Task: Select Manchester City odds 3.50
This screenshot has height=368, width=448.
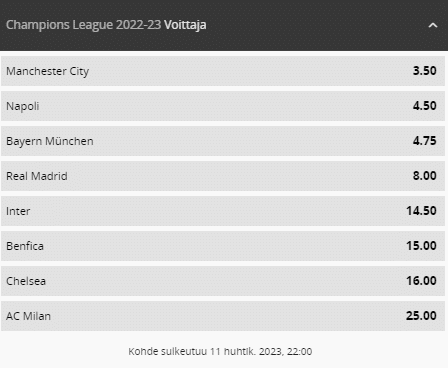Action: click(424, 71)
